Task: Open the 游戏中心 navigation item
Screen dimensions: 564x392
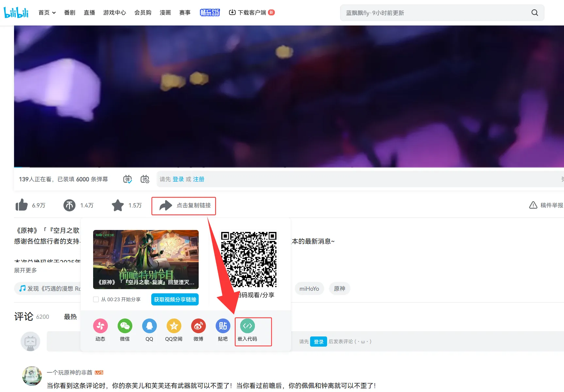Action: 114,12
